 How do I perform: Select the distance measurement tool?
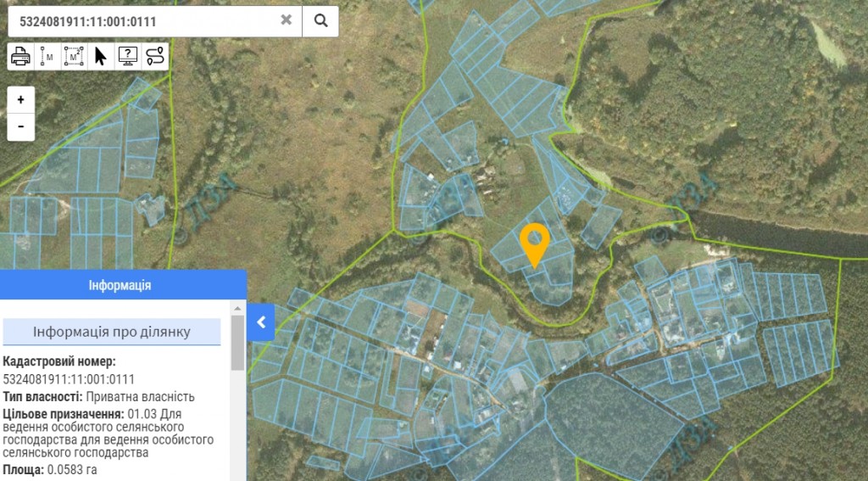(47, 56)
